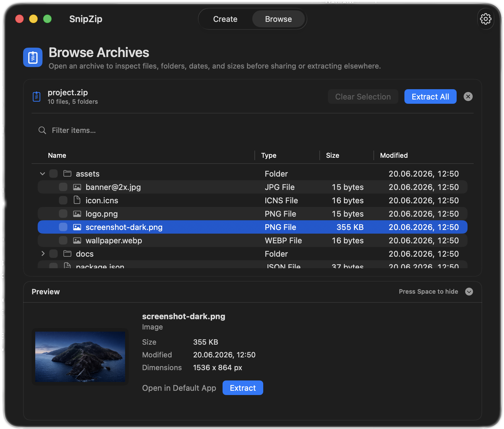Collapse the assets folder

43,174
